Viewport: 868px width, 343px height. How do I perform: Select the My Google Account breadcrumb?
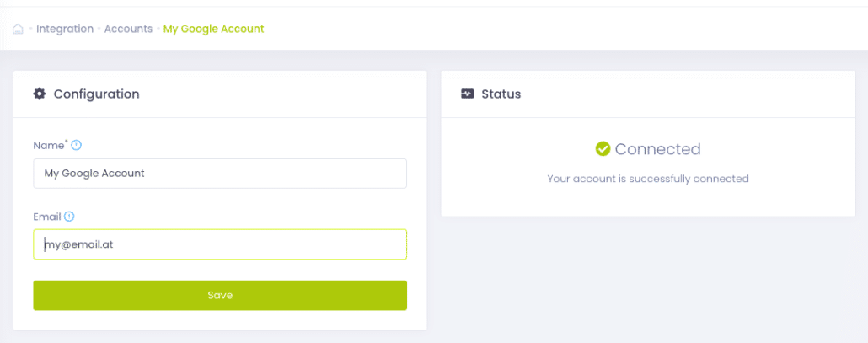tap(213, 29)
